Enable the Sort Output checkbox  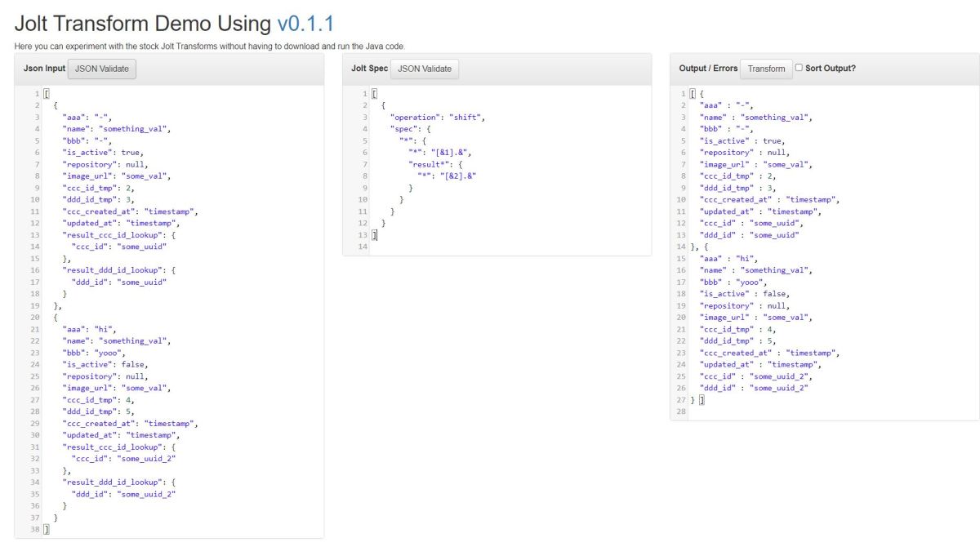800,68
